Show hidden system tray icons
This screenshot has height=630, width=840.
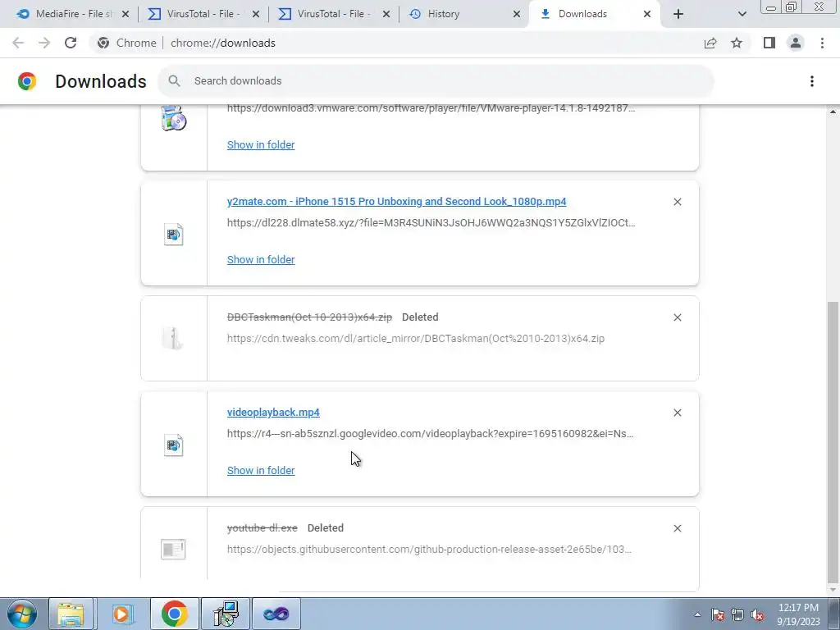coord(697,614)
